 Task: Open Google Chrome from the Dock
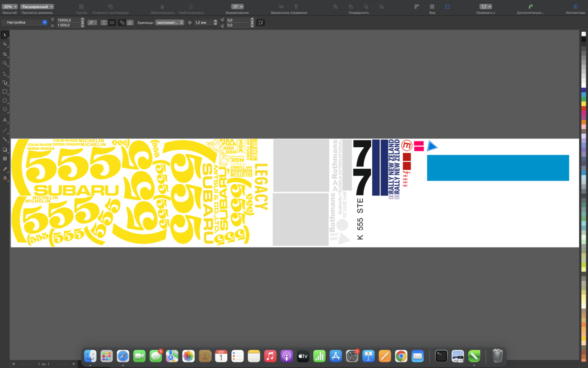(x=401, y=356)
